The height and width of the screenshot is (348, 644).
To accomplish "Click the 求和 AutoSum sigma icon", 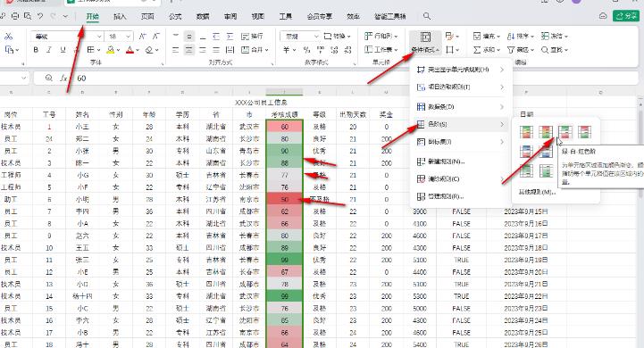I will click(486, 50).
